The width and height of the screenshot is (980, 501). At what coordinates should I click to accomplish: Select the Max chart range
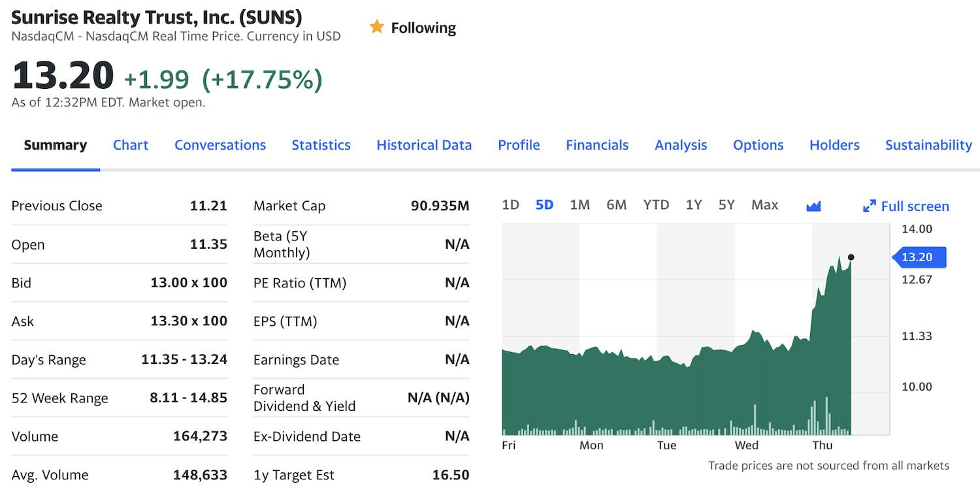tap(764, 205)
